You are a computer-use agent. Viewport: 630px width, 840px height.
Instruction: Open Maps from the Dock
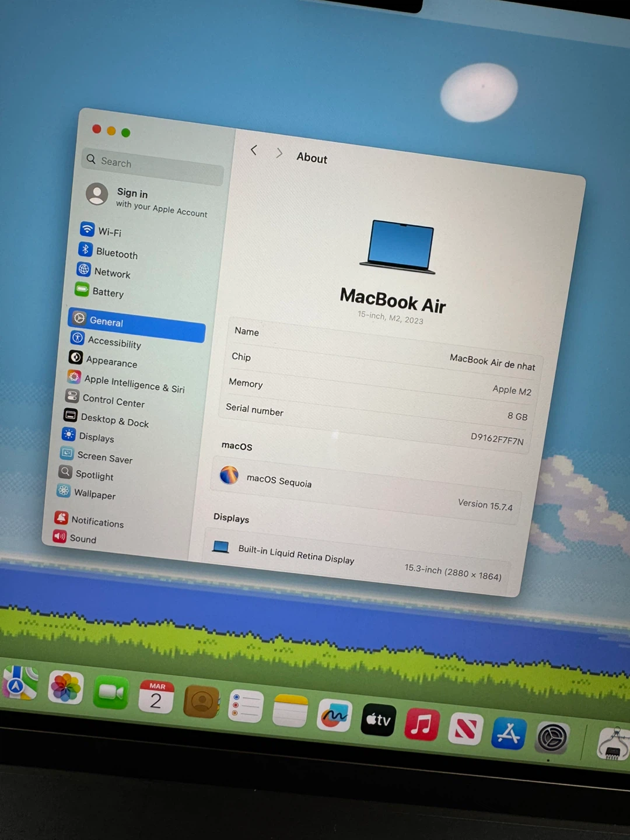click(x=19, y=682)
